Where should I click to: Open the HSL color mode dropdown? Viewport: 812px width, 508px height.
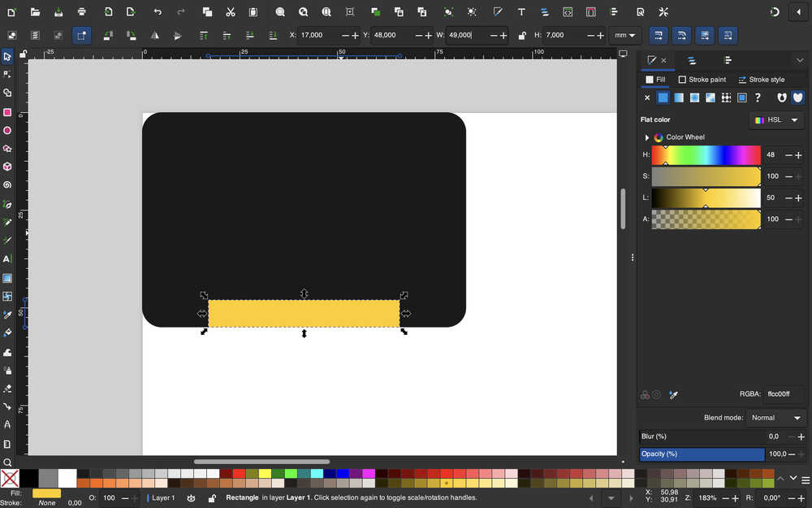(776, 119)
